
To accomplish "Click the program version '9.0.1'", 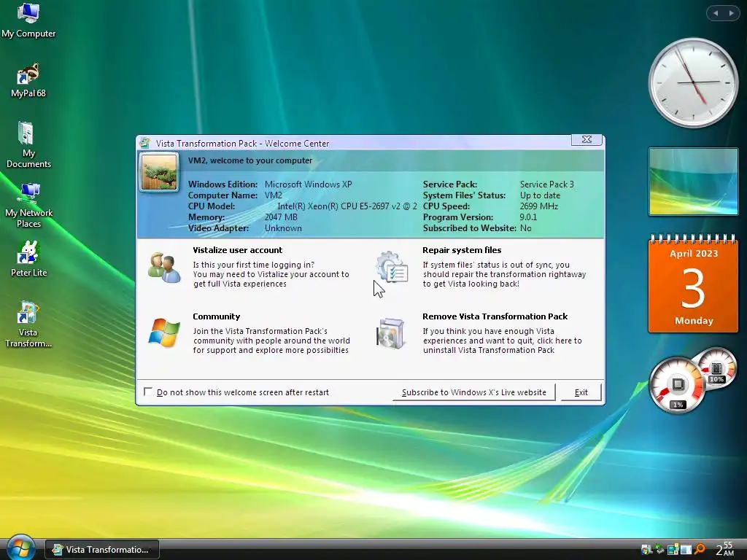I will 528,217.
